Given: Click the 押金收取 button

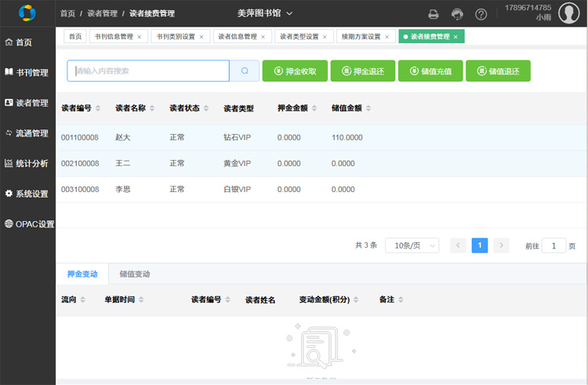Looking at the screenshot, I should [295, 71].
